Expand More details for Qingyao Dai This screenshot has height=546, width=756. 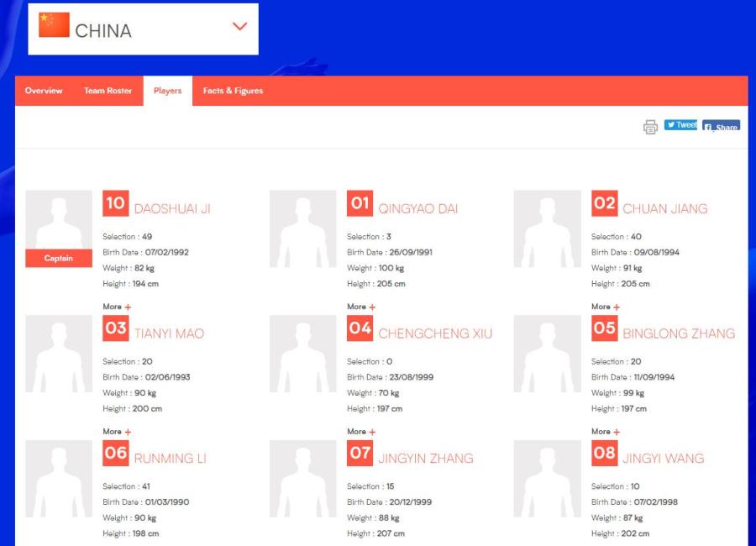click(361, 307)
